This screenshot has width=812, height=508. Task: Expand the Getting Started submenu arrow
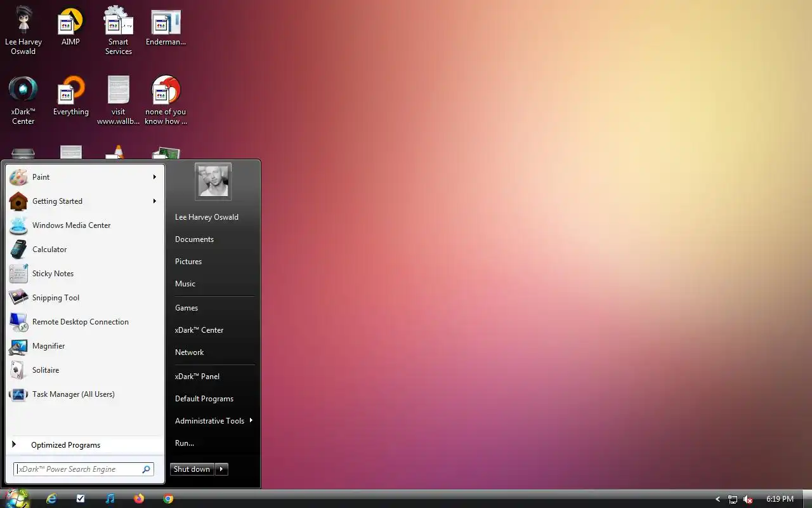pos(154,201)
